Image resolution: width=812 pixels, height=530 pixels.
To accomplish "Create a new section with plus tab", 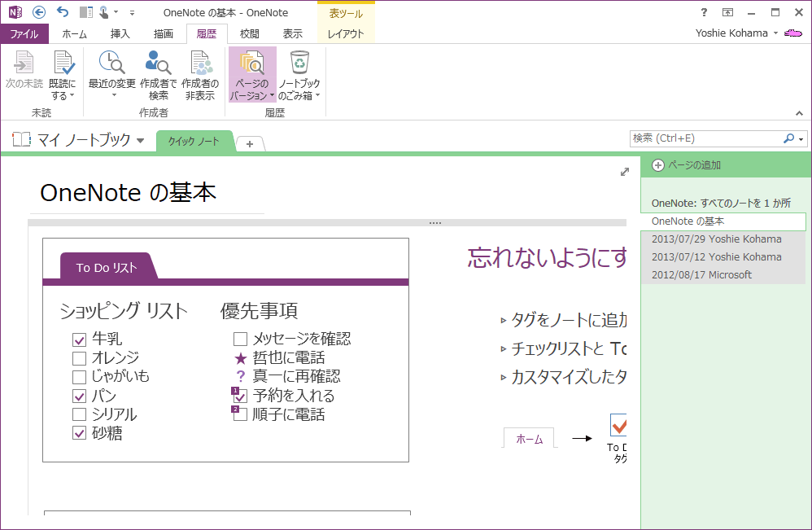I will pyautogui.click(x=250, y=144).
